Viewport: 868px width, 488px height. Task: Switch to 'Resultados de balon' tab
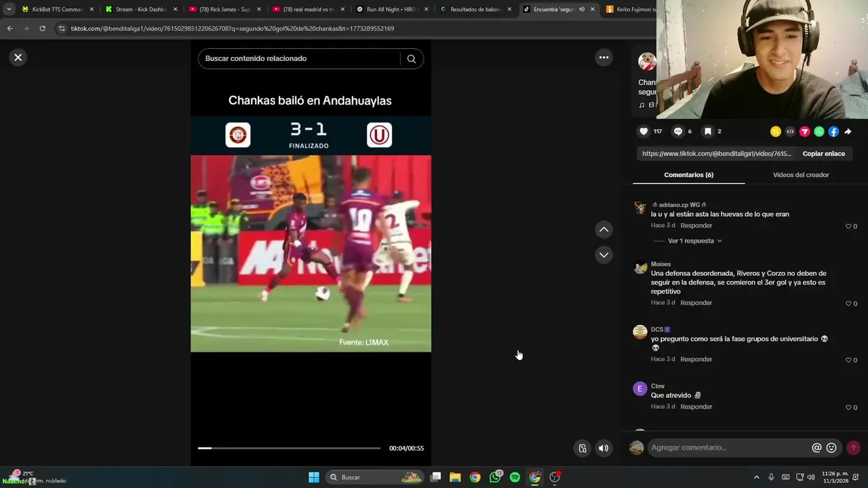[x=475, y=9]
